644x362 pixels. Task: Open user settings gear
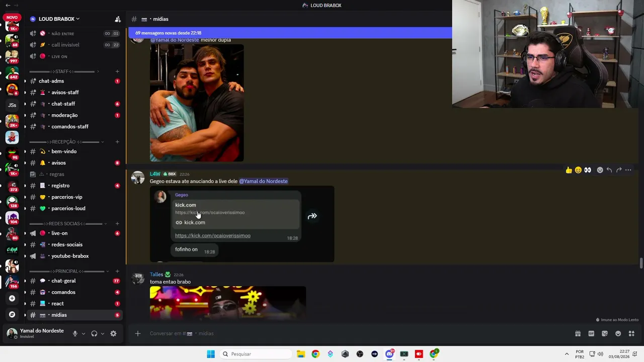point(113,333)
